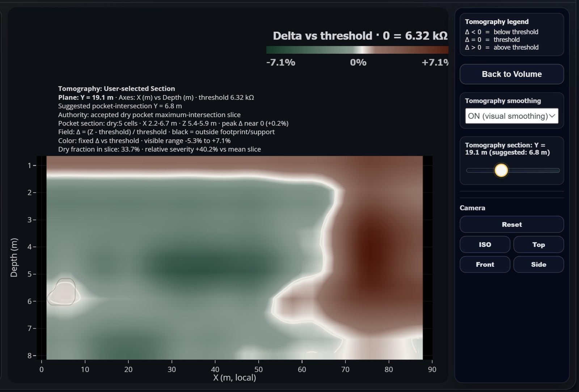579x392 pixels.
Task: Click the 'Camera' section heading
Action: click(472, 208)
